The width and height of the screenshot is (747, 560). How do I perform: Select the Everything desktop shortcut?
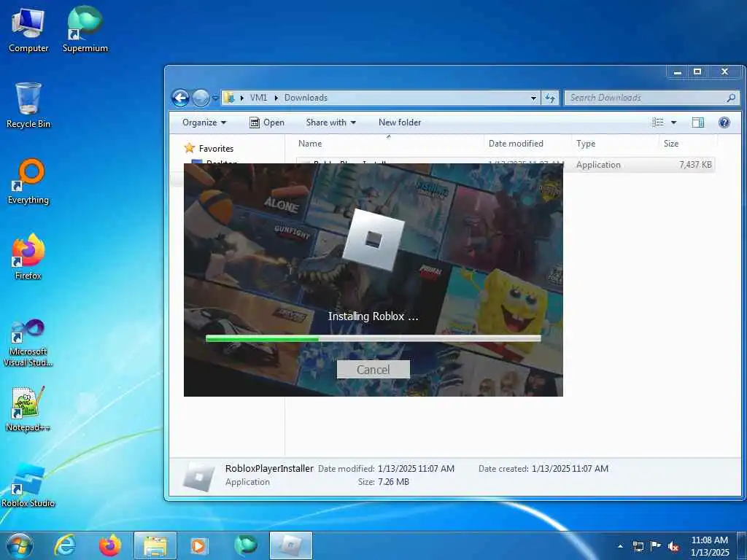click(28, 182)
